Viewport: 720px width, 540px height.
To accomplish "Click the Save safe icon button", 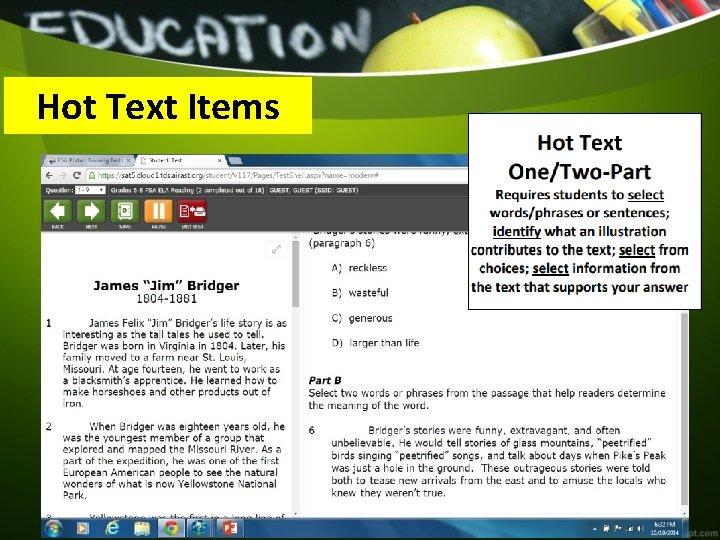I will pos(124,212).
